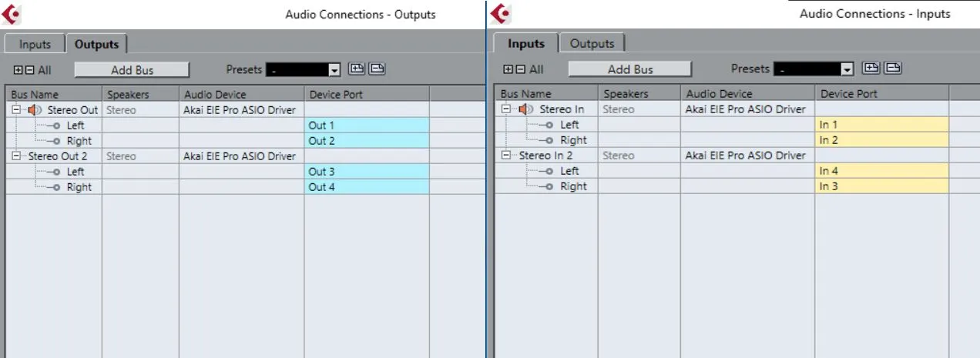980x358 pixels.
Task: Switch to the Inputs tab in the Outputs window
Action: point(35,45)
